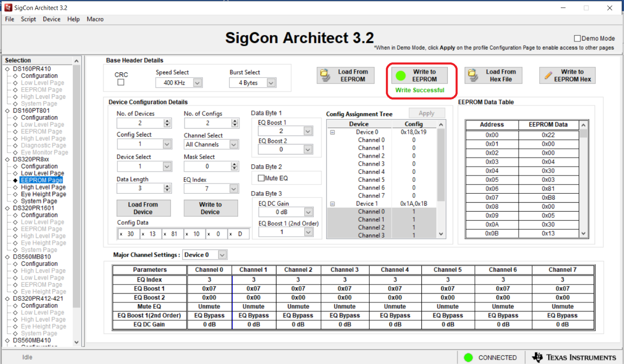Screen dimensions: 624x364
Task: Click the Write to EEPROM button
Action: coord(419,75)
